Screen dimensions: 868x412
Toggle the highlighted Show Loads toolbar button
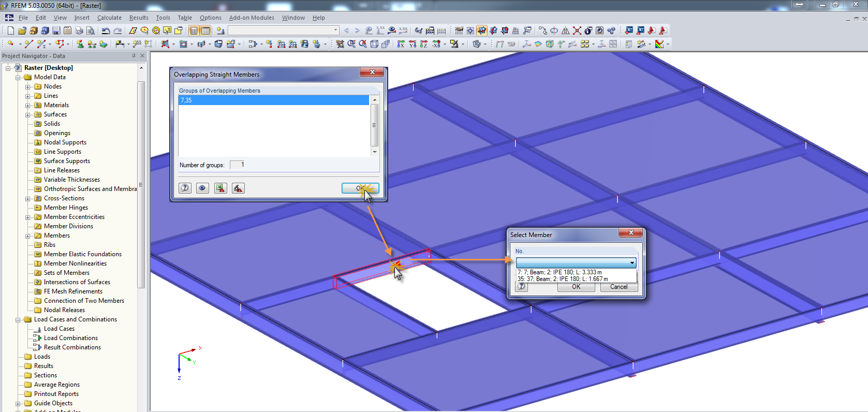[x=482, y=31]
